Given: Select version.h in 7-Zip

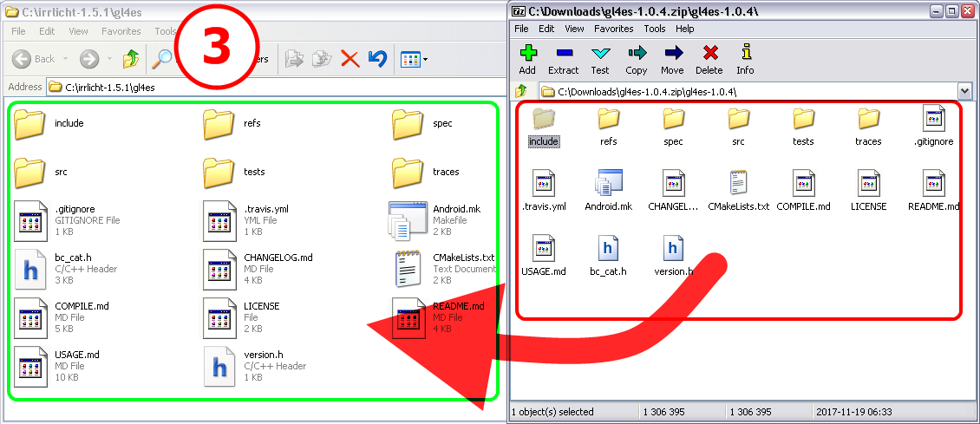Looking at the screenshot, I should pyautogui.click(x=673, y=256).
